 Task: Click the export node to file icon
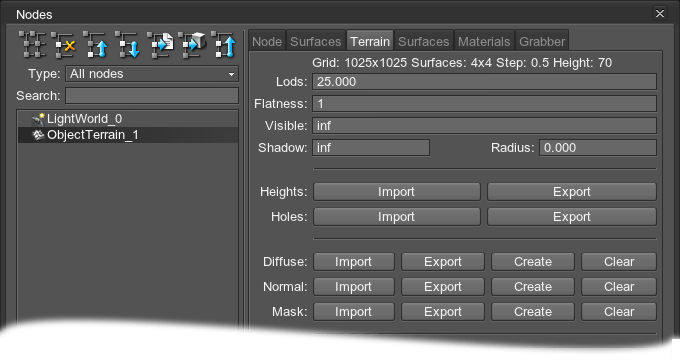pyautogui.click(x=160, y=44)
